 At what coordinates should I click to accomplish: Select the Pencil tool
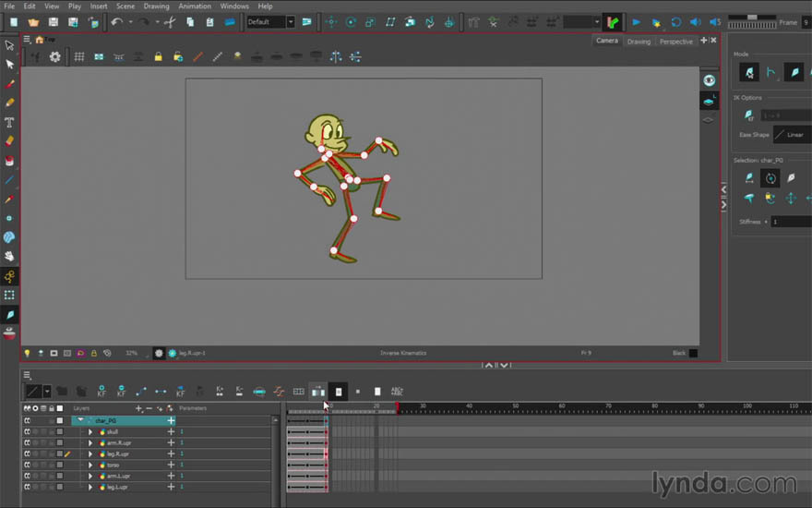(9, 103)
